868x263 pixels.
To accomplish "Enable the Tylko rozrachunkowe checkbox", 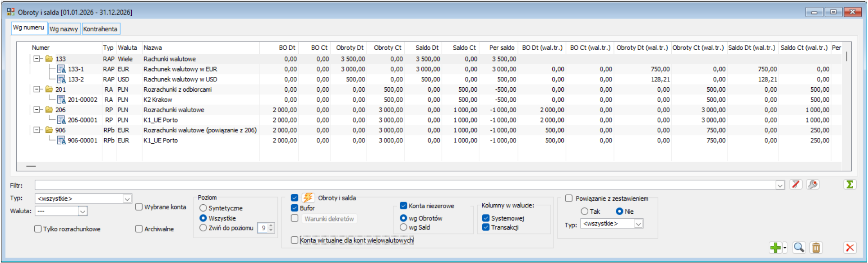I will click(x=38, y=229).
